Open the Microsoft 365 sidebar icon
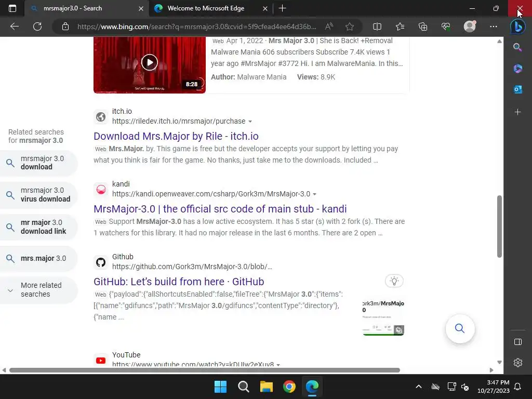 tap(517, 68)
